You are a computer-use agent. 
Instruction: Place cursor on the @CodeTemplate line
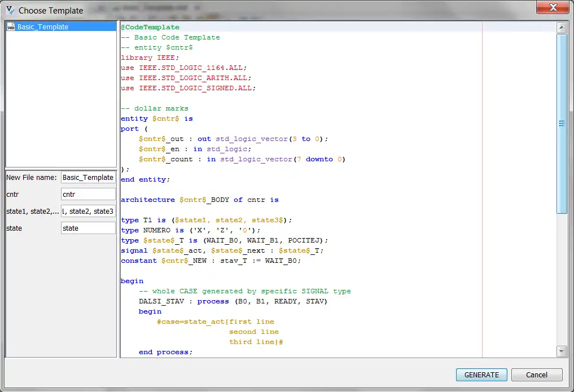tap(150, 27)
